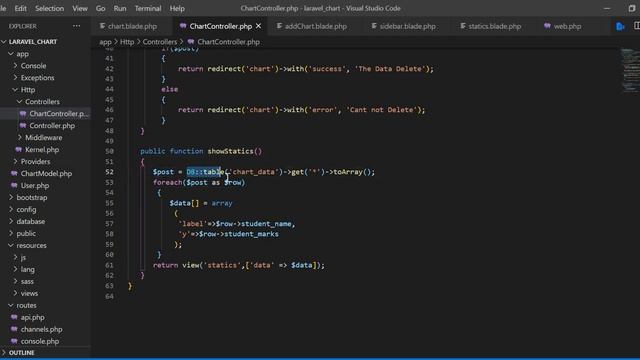The height and width of the screenshot is (360, 640).
Task: Open User.php file
Action: click(35, 186)
